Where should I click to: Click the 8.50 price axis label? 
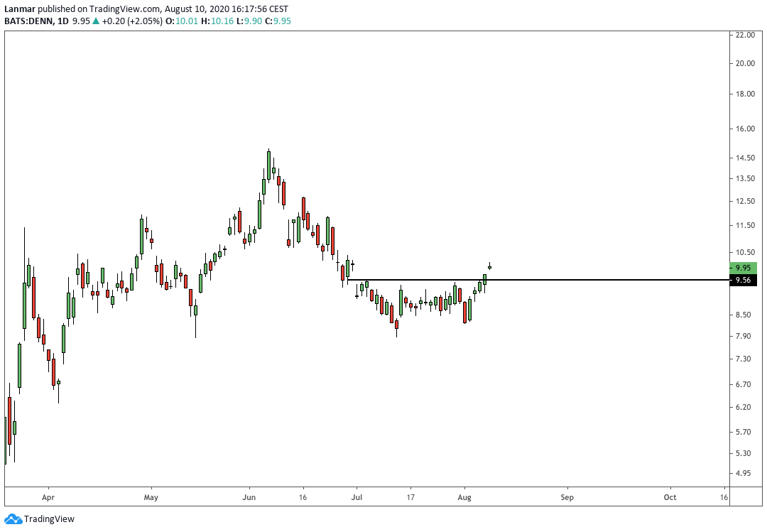point(743,315)
